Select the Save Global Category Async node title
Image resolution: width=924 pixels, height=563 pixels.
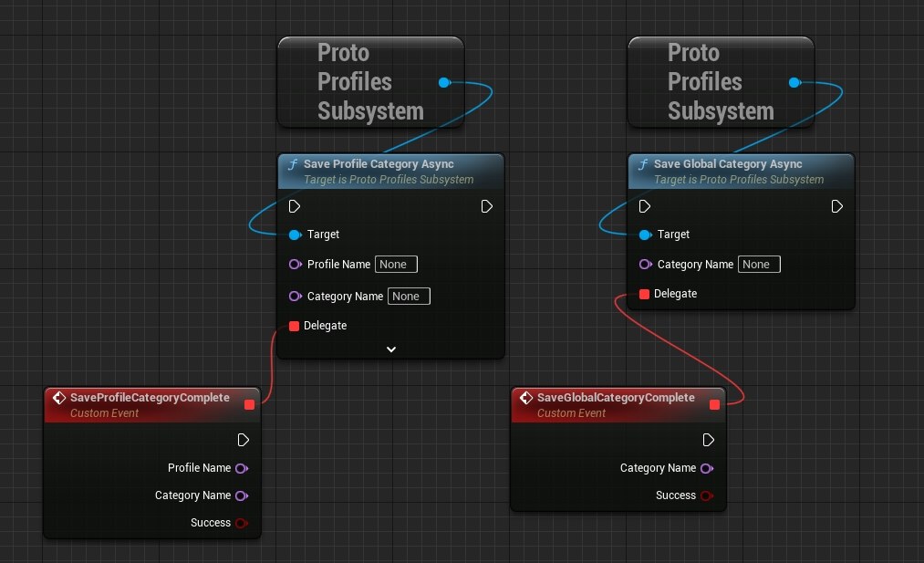click(727, 164)
